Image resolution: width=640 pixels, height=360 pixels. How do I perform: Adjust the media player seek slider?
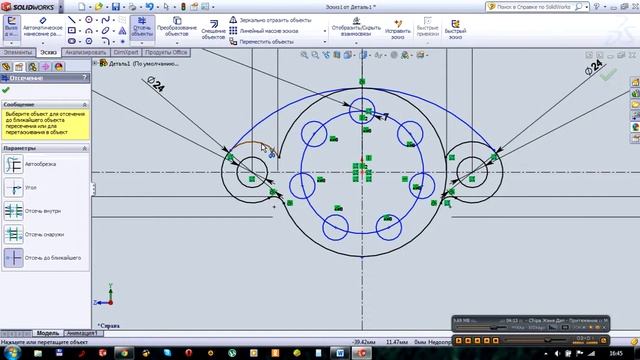click(x=537, y=340)
